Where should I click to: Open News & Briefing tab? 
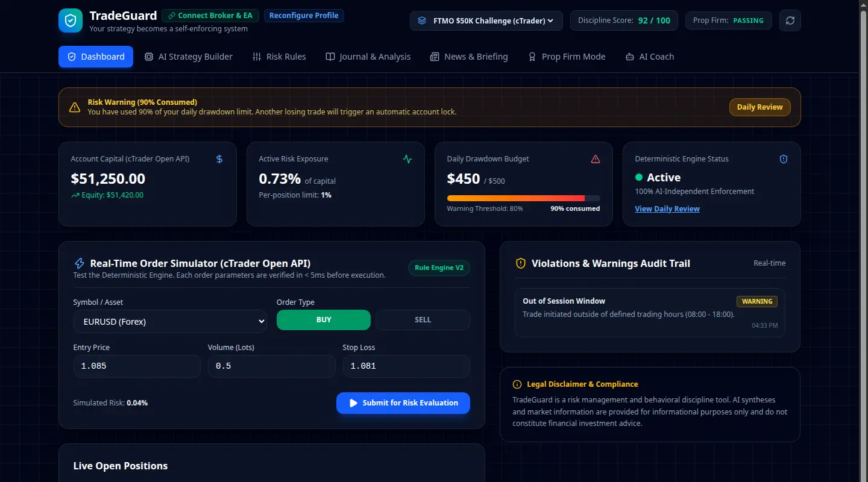pos(469,57)
